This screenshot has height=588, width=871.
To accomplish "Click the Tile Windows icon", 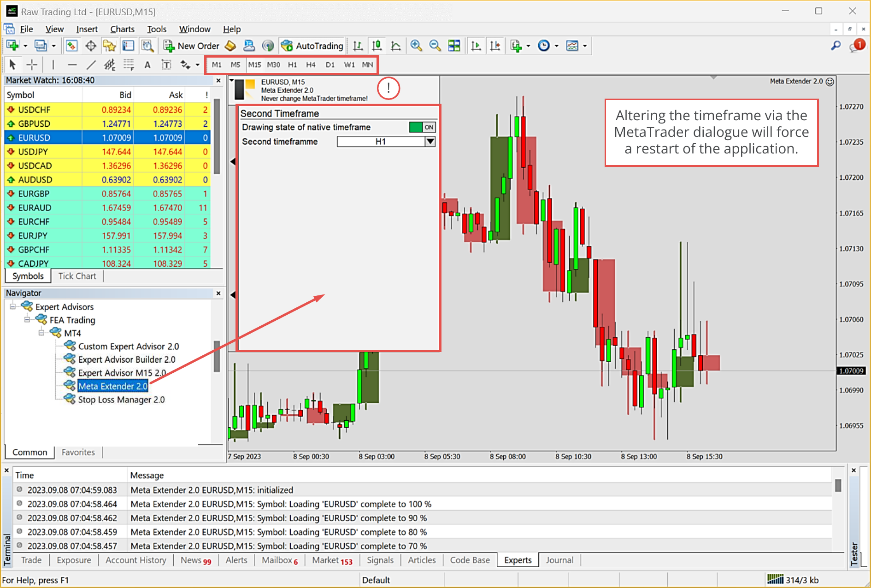I will click(454, 46).
